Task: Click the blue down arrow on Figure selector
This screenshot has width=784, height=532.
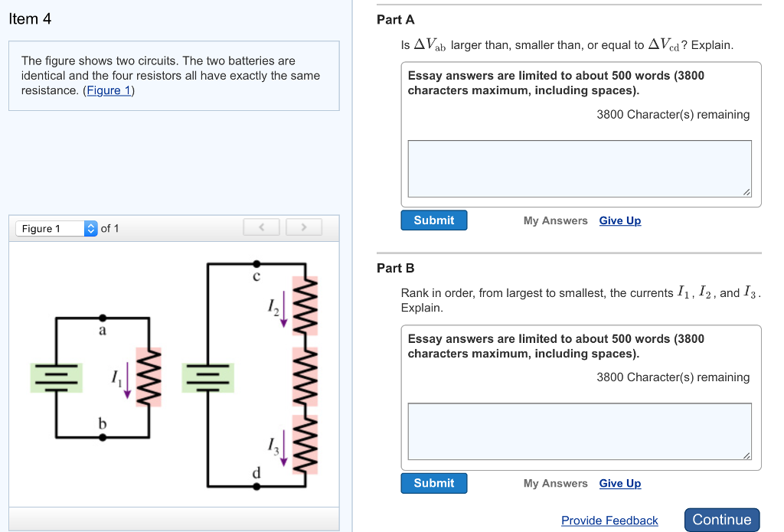Action: click(90, 231)
